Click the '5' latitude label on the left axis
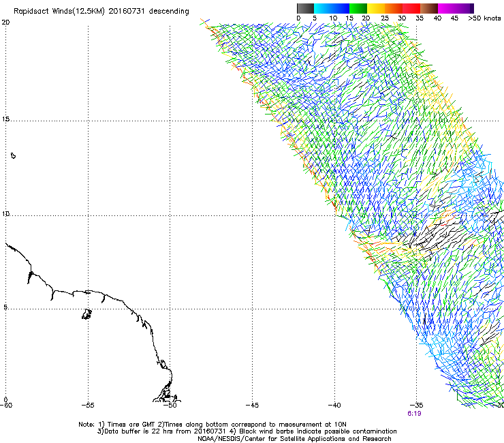Image resolution: width=504 pixels, height=443 pixels. [x=5, y=307]
